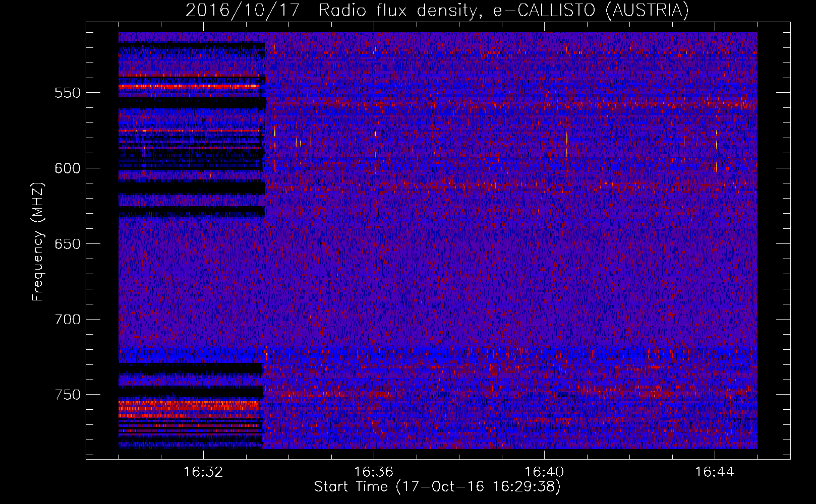Click the 'Frequency (MHZ)' axis label
The width and height of the screenshot is (816, 504).
[38, 242]
